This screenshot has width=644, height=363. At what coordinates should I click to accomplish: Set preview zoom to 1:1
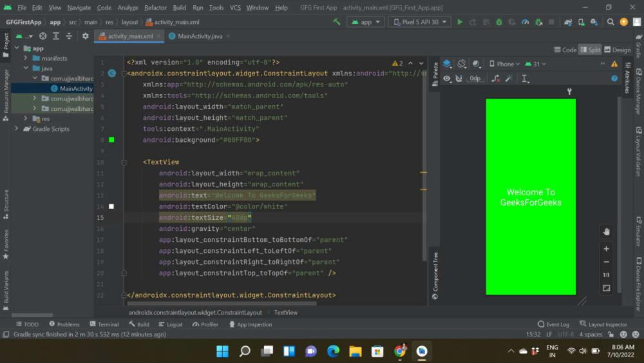coord(606,275)
